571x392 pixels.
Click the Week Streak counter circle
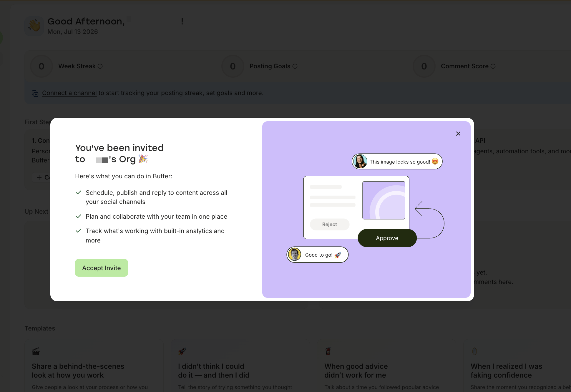coord(42,66)
